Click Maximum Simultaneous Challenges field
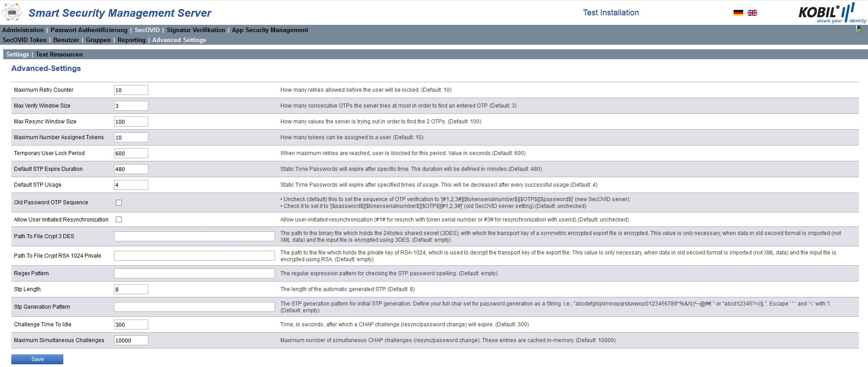 [x=131, y=340]
